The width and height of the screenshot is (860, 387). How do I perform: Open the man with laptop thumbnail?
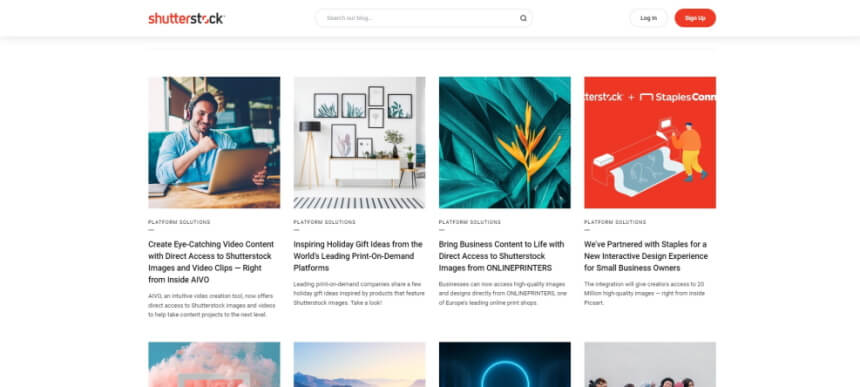(214, 143)
